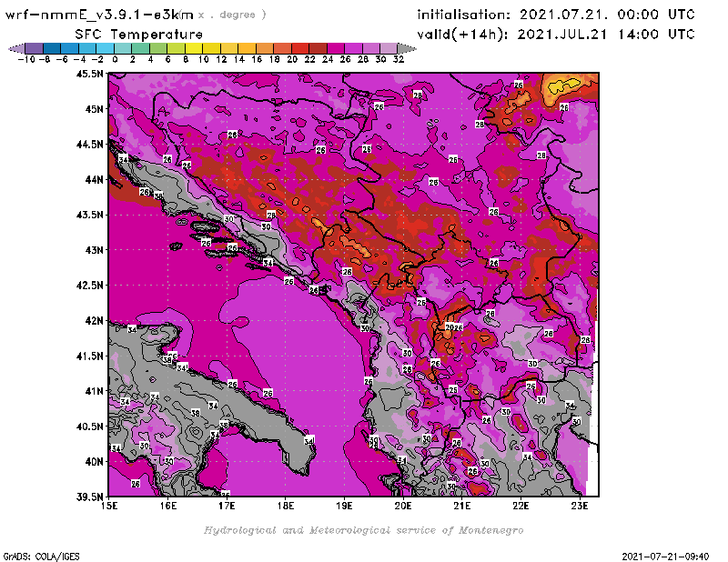Click the 40.5N latitude axis label
Viewport: 728px width, 562px height.
(x=89, y=426)
